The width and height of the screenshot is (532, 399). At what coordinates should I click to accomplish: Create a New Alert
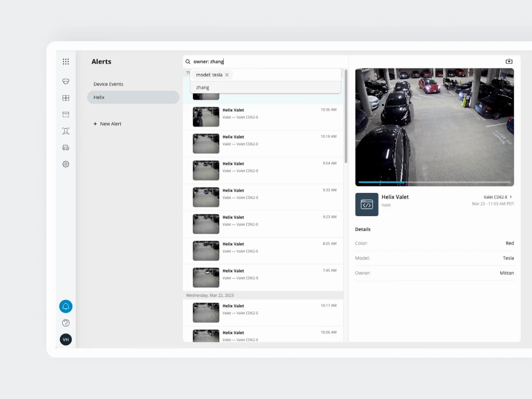pyautogui.click(x=108, y=124)
